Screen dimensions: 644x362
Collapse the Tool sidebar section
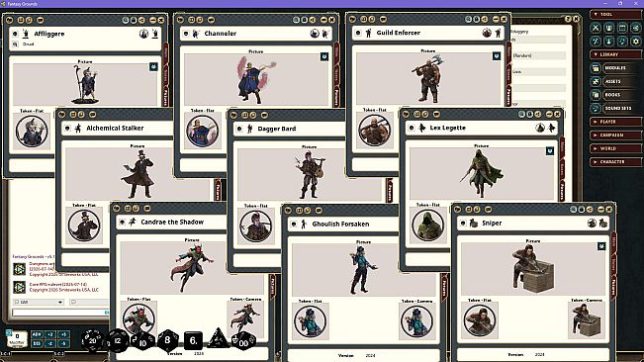615,15
